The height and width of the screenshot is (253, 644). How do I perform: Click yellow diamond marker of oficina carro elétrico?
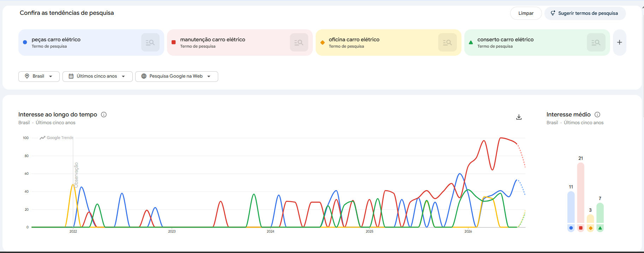[322, 42]
